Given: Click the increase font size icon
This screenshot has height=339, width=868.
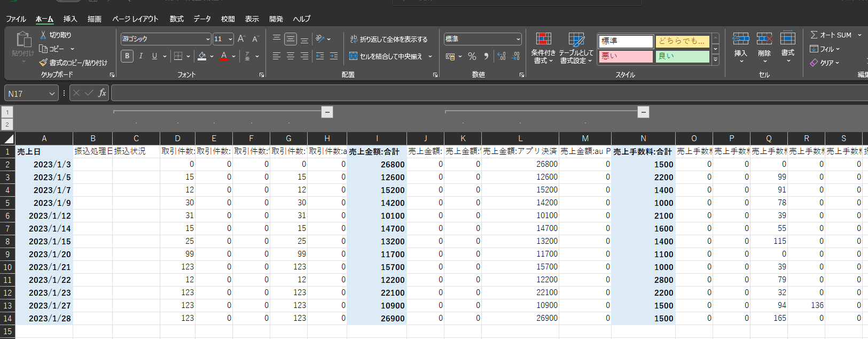Looking at the screenshot, I should click(x=241, y=38).
